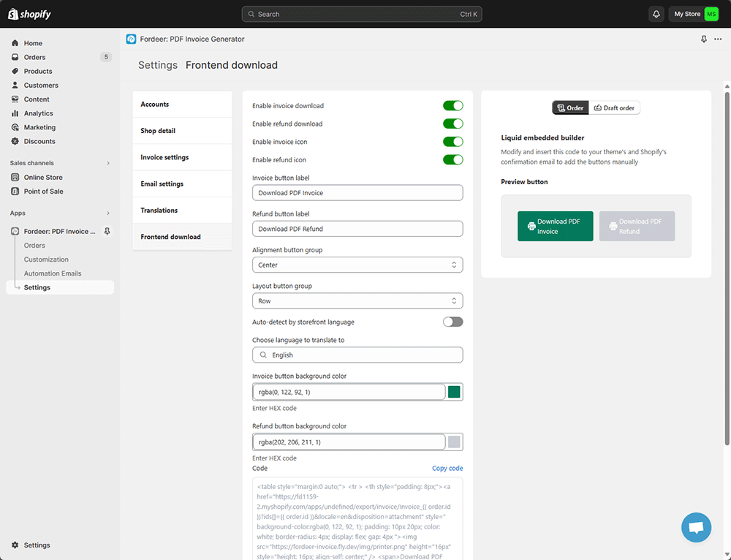Click the Discounts badge icon
This screenshot has height=560, width=731.
point(15,141)
